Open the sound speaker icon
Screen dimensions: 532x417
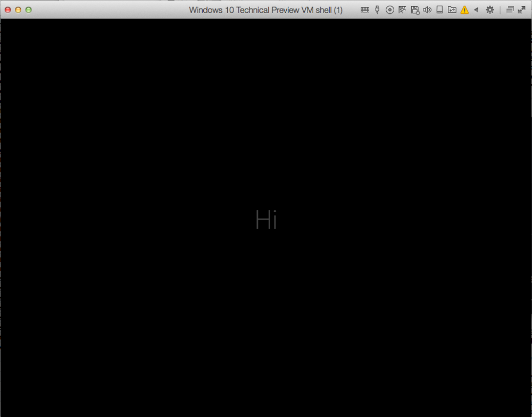(427, 10)
